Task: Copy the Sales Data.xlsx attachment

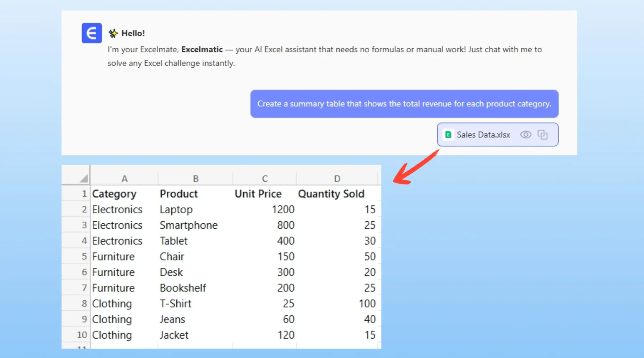Action: tap(542, 135)
